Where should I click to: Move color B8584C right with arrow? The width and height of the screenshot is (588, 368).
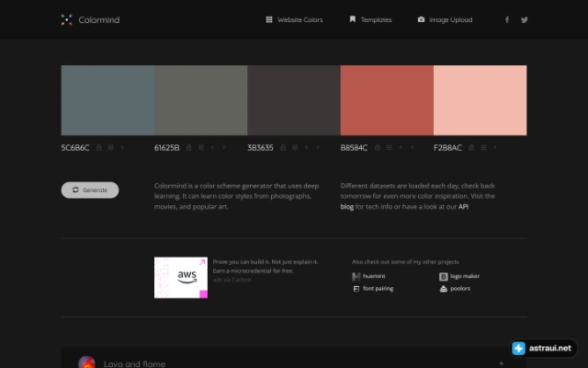(413, 147)
